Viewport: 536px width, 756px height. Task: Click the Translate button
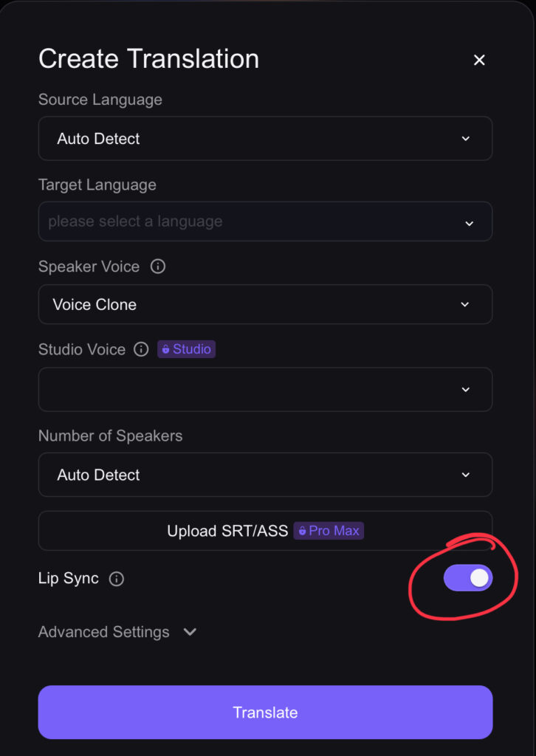(265, 712)
